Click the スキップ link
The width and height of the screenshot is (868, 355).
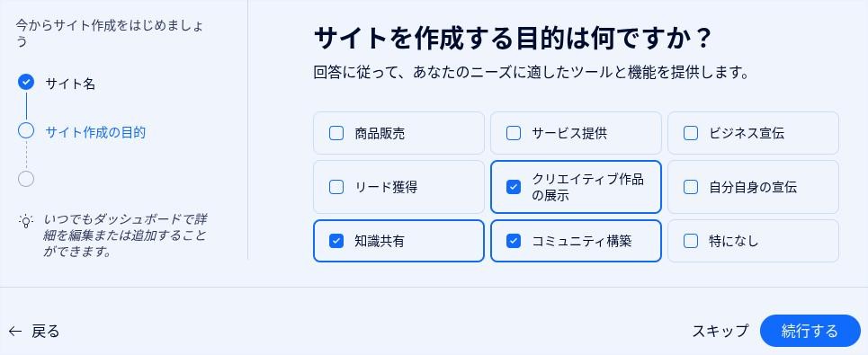[720, 332]
